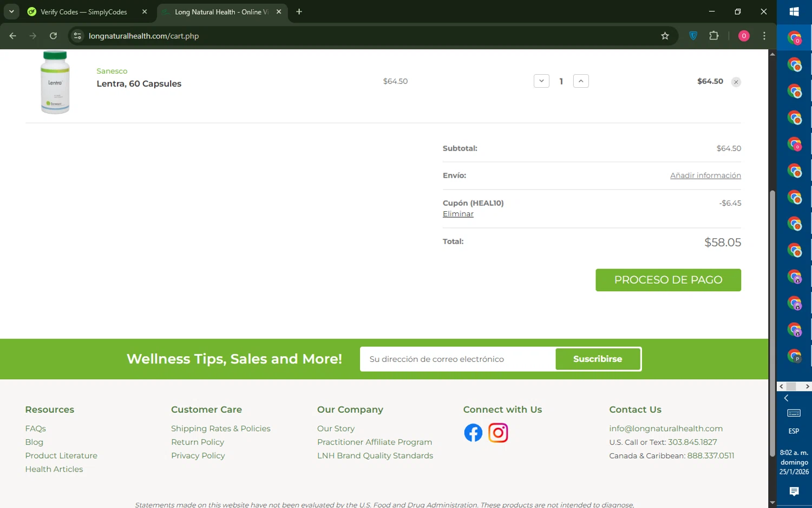Open the Our Story link
Screen dimensions: 812x508
(336, 428)
